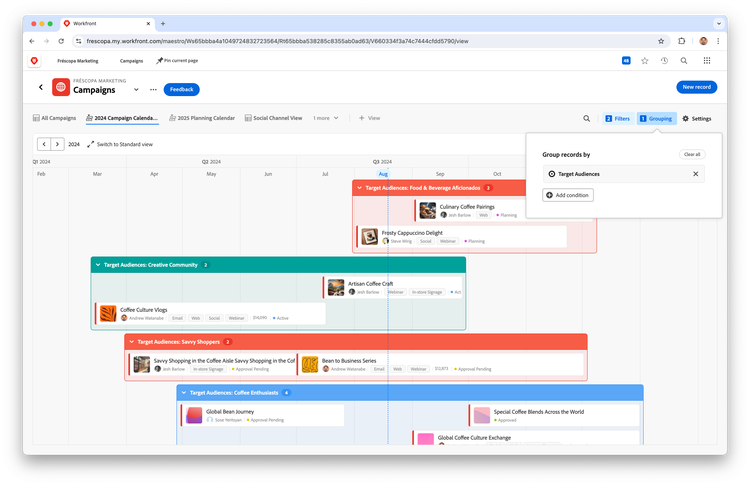Open the more options ellipsis next to Campaigns
This screenshot has width=750, height=485.
pos(152,89)
